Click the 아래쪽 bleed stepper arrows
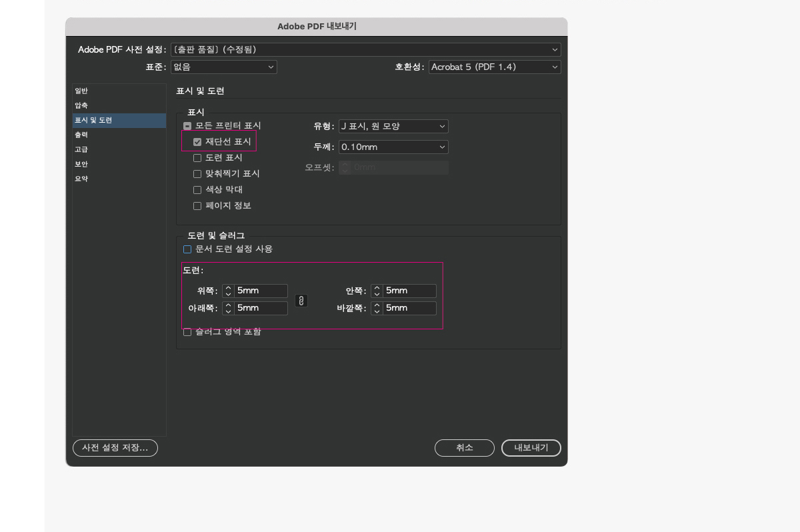800x532 pixels. pos(228,308)
